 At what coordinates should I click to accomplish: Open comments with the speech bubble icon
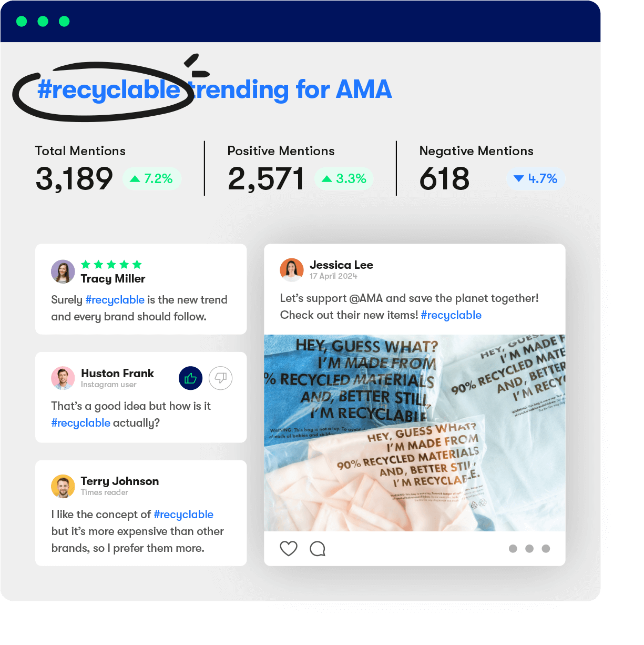click(x=318, y=549)
